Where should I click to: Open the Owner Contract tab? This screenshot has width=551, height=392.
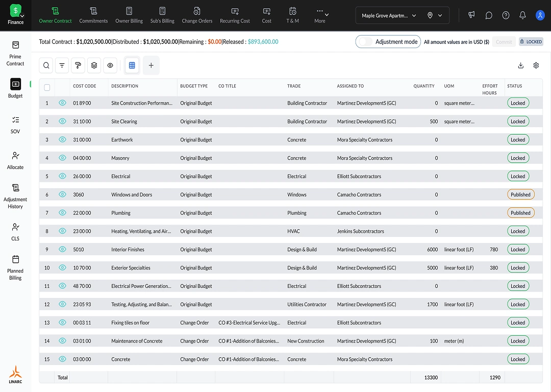click(x=55, y=15)
